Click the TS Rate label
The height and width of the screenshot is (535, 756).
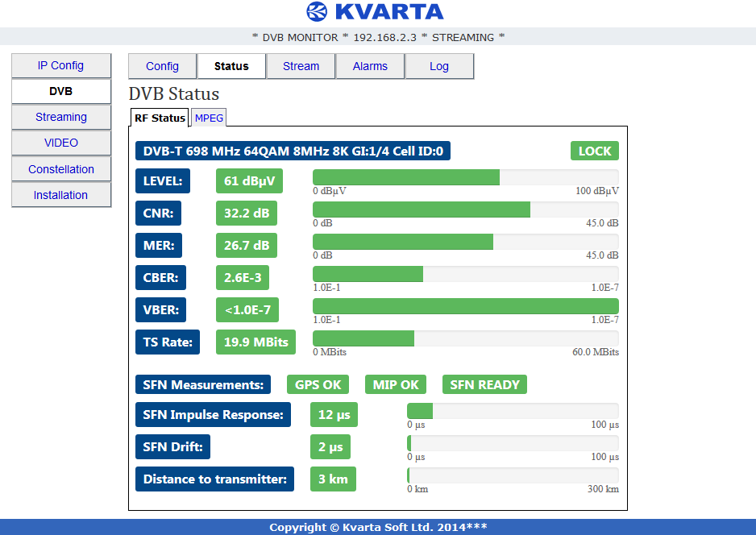[x=168, y=342]
